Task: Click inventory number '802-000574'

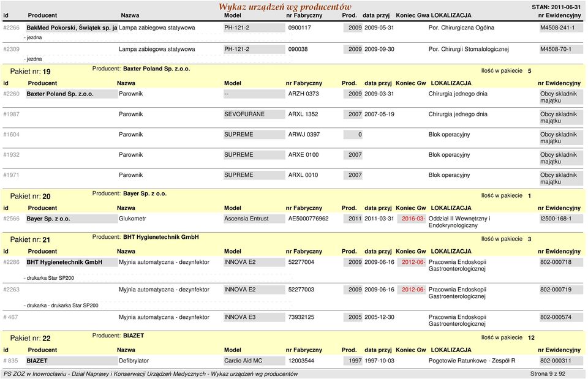Action: pos(556,317)
